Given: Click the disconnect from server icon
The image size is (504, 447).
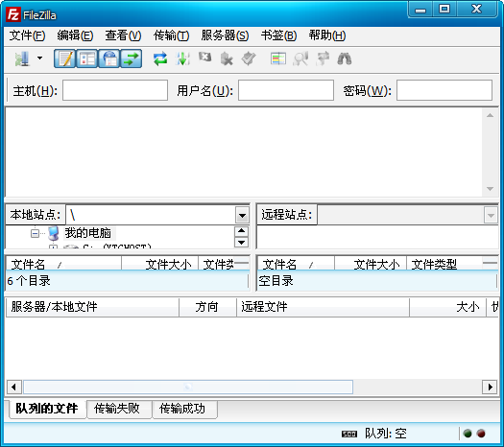Looking at the screenshot, I should pos(227,59).
